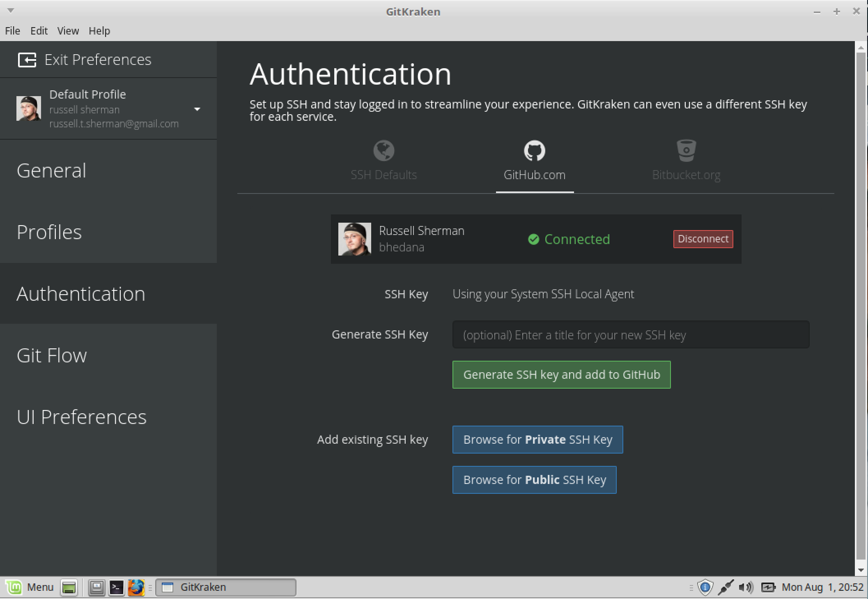This screenshot has width=868, height=599.
Task: Click the 'Russell Sherman' account name
Action: [x=421, y=231]
